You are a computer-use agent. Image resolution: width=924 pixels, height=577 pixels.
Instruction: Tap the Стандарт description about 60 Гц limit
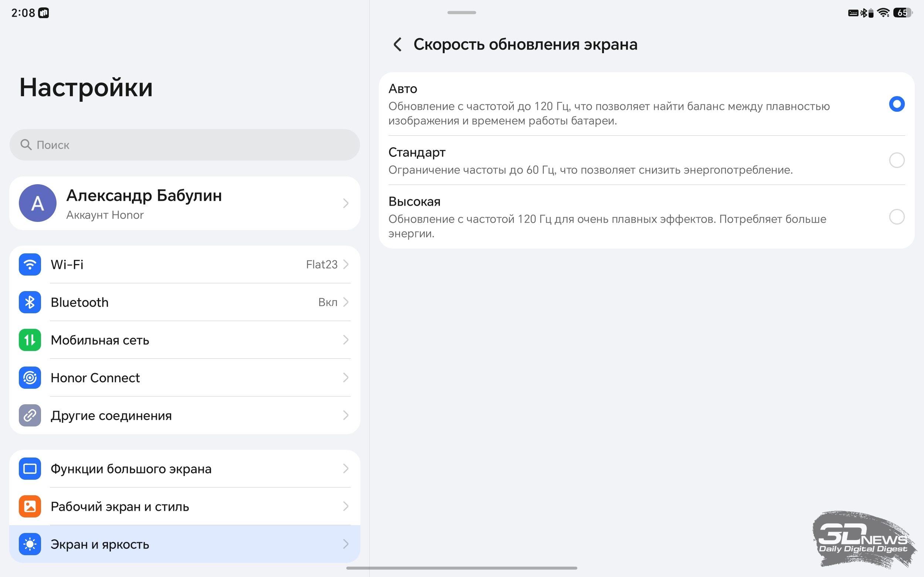(590, 170)
